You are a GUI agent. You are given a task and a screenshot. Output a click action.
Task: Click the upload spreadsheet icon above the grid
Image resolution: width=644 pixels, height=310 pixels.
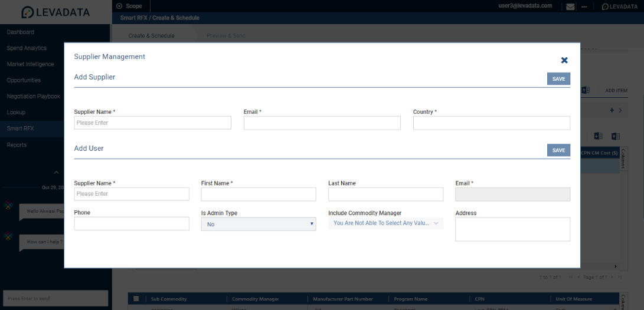pos(615,136)
